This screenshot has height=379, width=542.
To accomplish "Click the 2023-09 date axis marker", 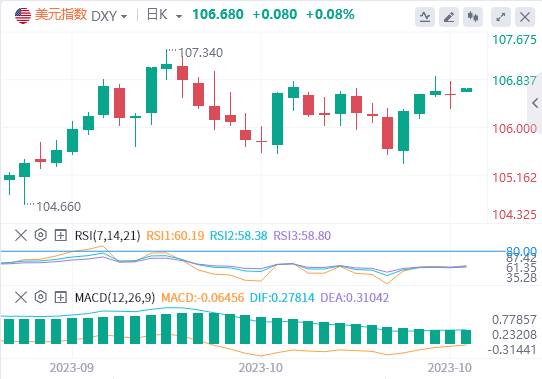I will tap(72, 368).
